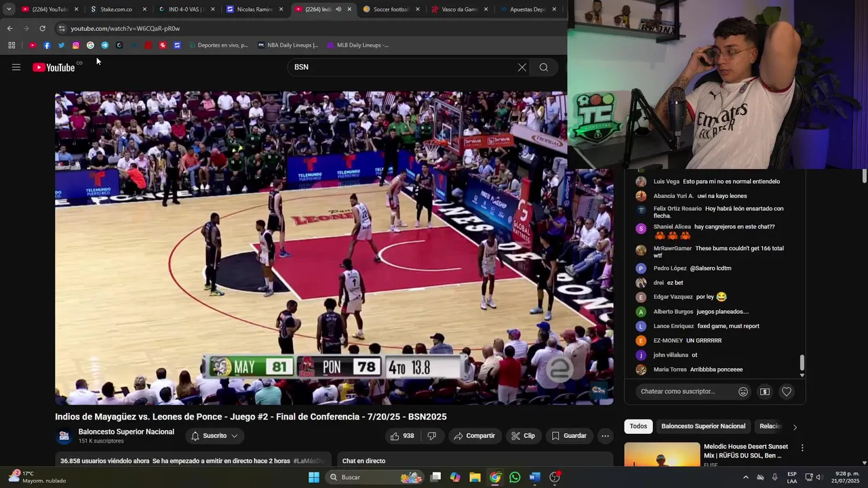The image size is (868, 488).
Task: Click chat author Lance Enriquez
Action: (673, 326)
